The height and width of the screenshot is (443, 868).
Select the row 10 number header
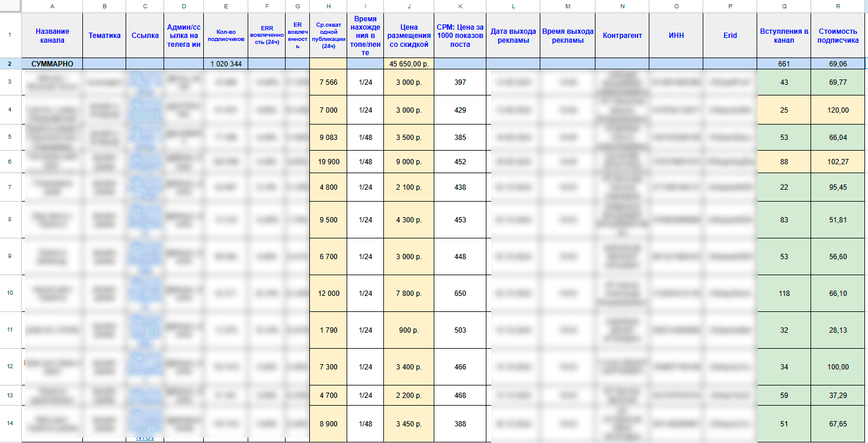coord(9,294)
